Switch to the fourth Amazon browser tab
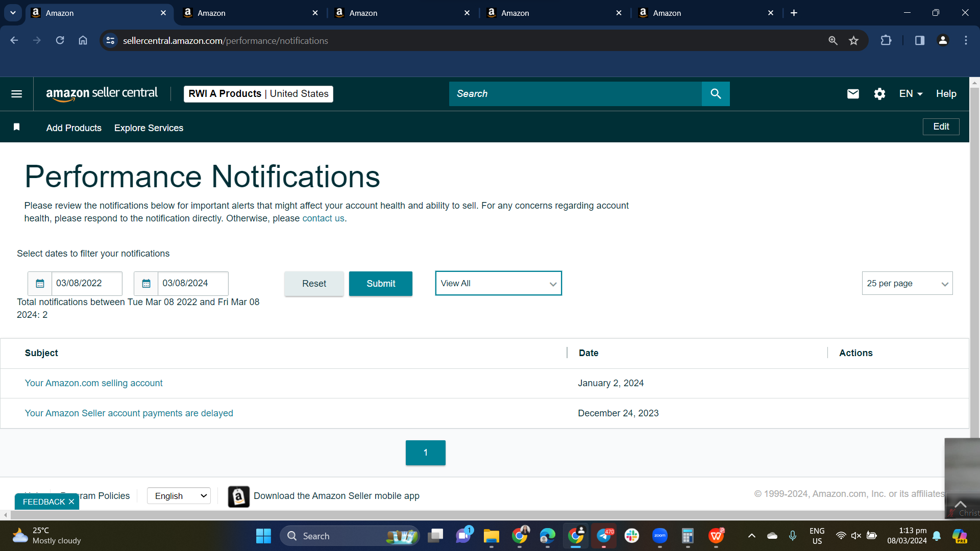This screenshot has height=551, width=980. click(x=554, y=13)
